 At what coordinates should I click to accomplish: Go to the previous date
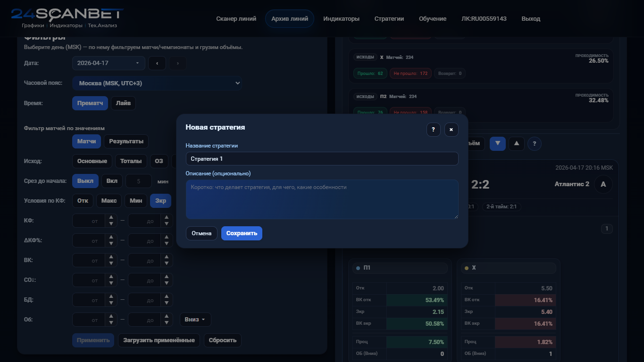coord(157,63)
